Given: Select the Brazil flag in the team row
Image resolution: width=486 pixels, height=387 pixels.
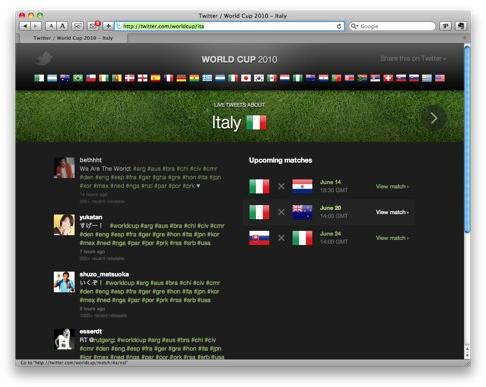Looking at the screenshot, I should (x=78, y=78).
